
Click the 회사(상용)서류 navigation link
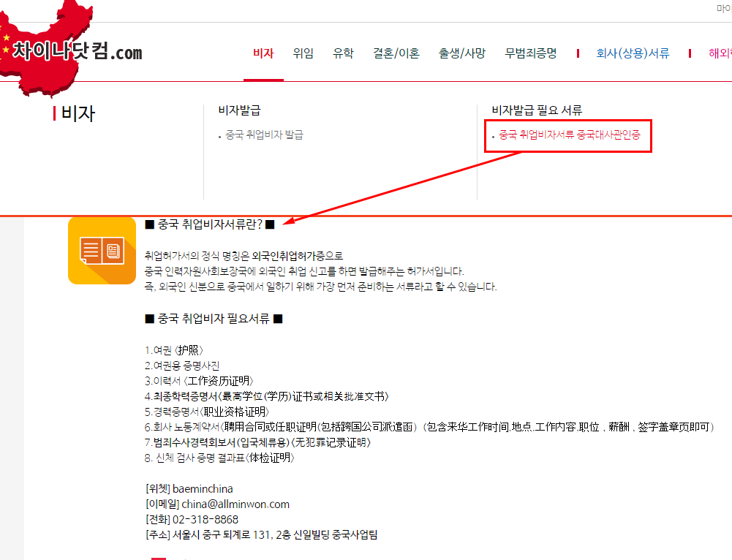[633, 53]
